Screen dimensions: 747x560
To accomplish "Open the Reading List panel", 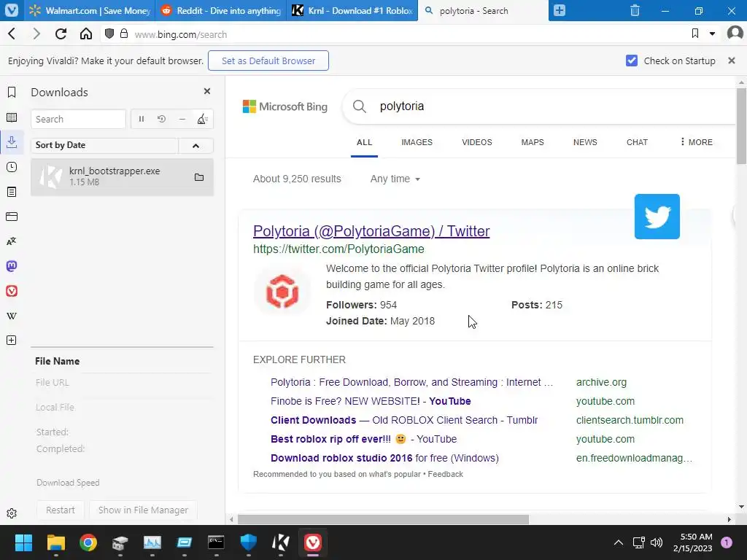I will (12, 117).
